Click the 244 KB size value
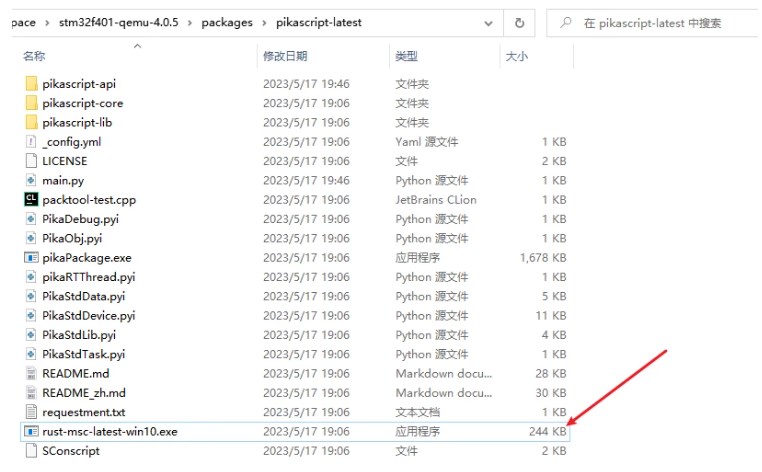The height and width of the screenshot is (472, 762). point(548,431)
